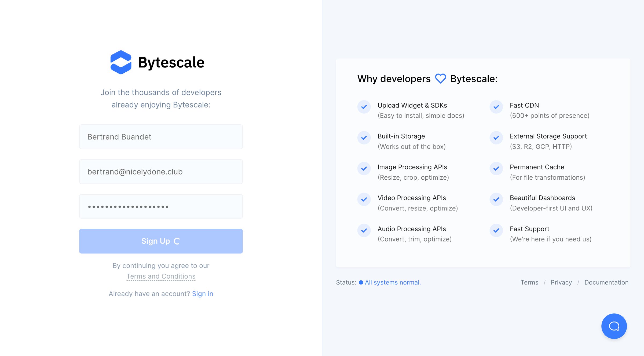This screenshot has height=356, width=644.
Task: Open the Terms footer link
Action: (529, 282)
